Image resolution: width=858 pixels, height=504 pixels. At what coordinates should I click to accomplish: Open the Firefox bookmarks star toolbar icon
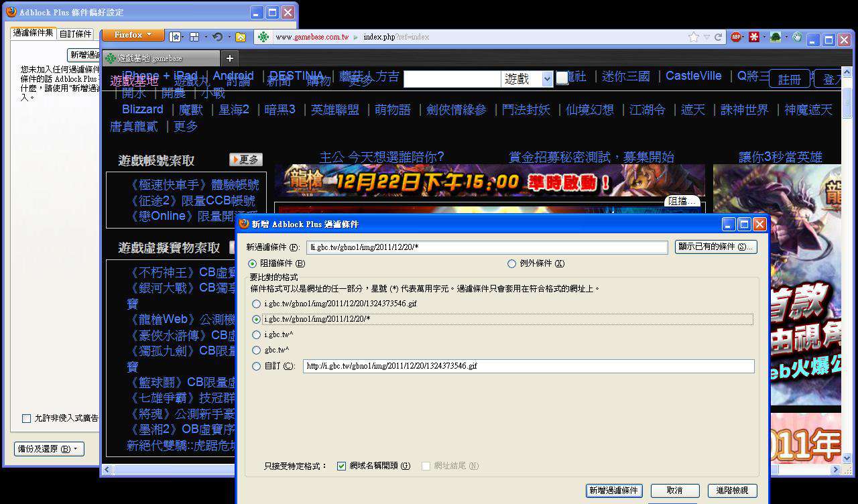(x=174, y=36)
